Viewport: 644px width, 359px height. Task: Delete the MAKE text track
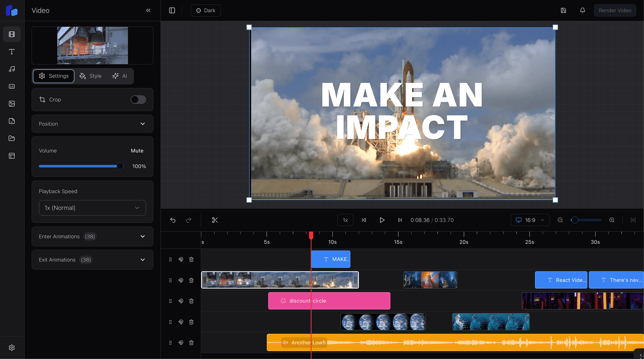click(191, 260)
